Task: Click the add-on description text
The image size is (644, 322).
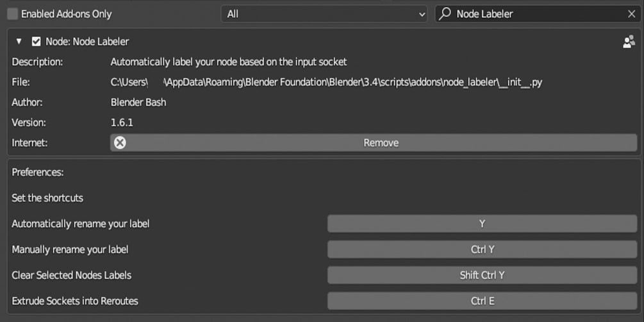Action: [229, 62]
